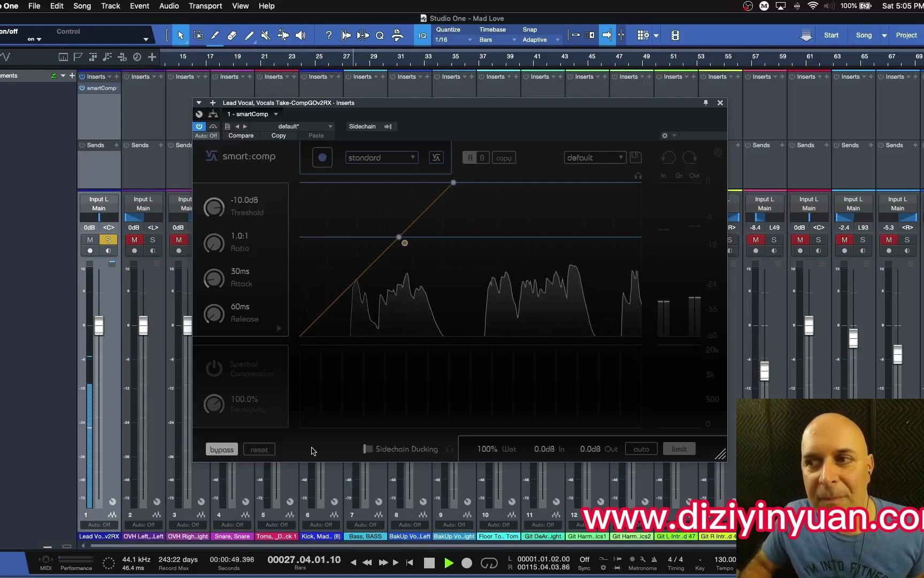924x578 pixels.
Task: Open the smartComp plugin selector dropdown
Action: [252, 114]
